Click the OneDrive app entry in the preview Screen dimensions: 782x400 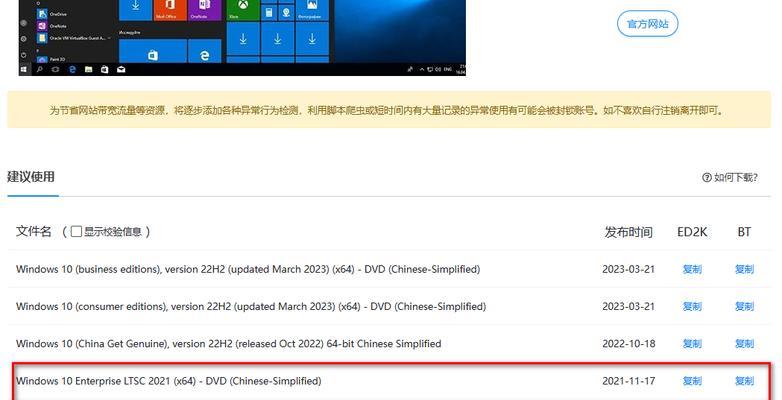pyautogui.click(x=53, y=14)
